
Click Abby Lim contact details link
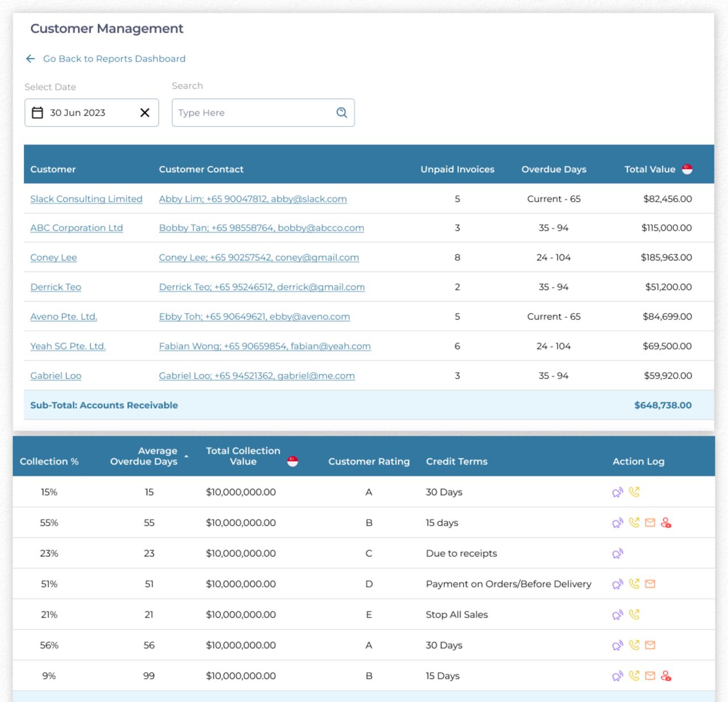(x=253, y=199)
